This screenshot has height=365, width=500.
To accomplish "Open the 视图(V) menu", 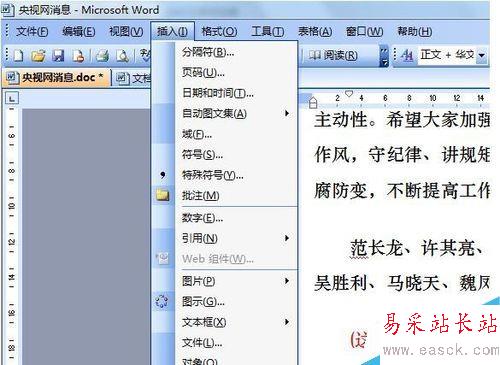I will click(126, 32).
